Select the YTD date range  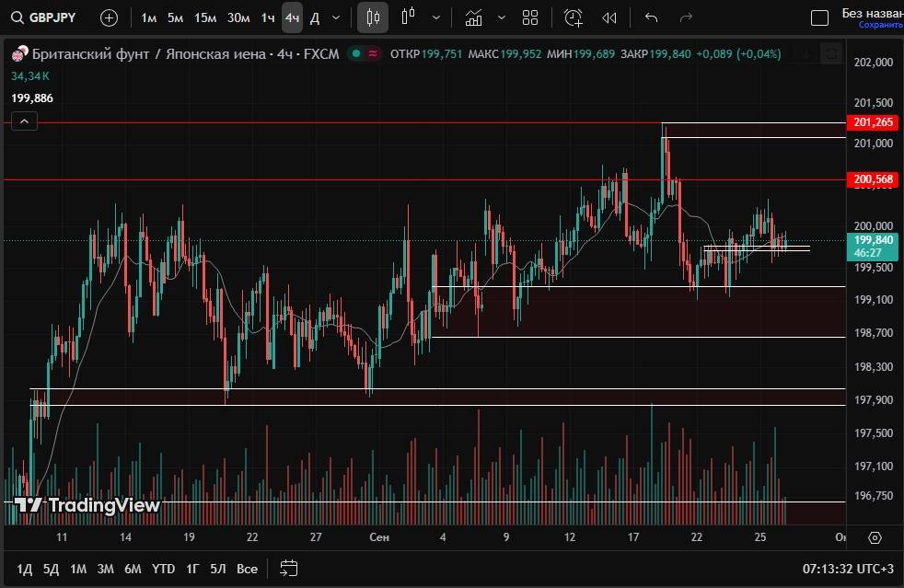[x=163, y=569]
